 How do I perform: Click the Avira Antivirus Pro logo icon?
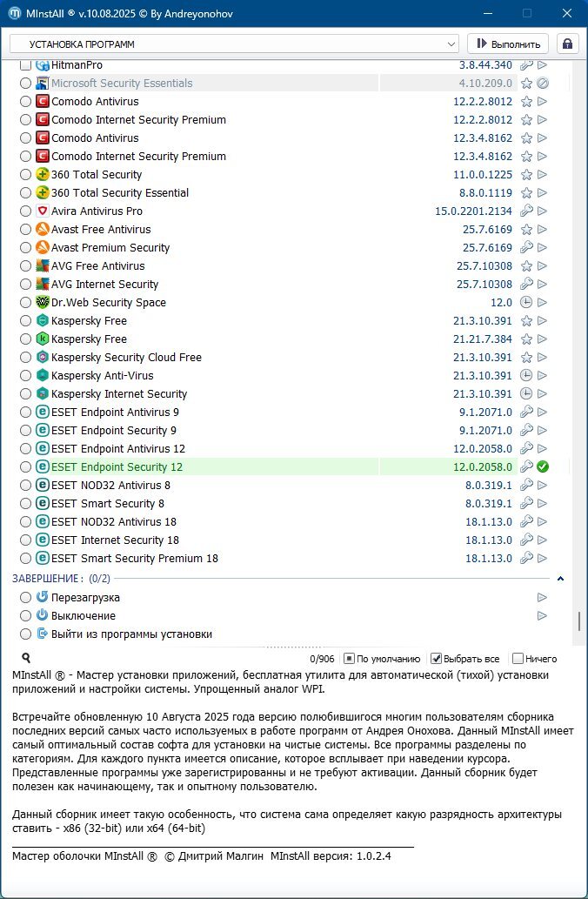coord(43,211)
